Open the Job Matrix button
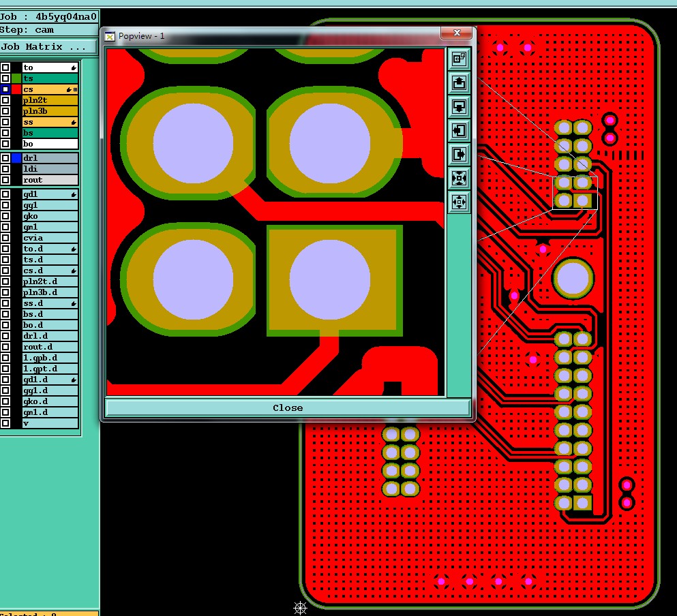The height and width of the screenshot is (616, 677). 48,46
